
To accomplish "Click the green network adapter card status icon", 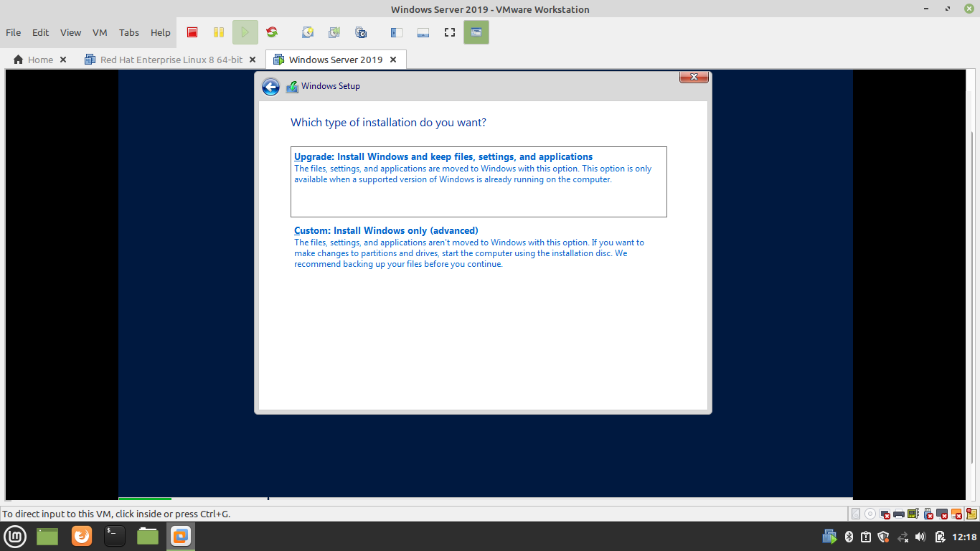I will click(913, 514).
